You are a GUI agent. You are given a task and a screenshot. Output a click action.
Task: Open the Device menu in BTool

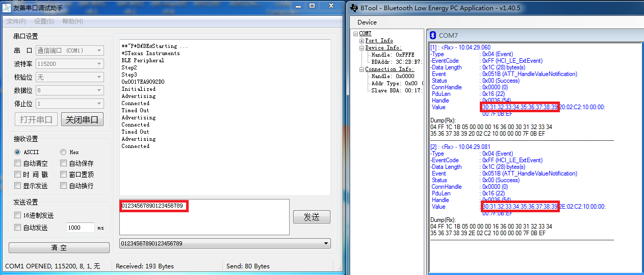367,22
